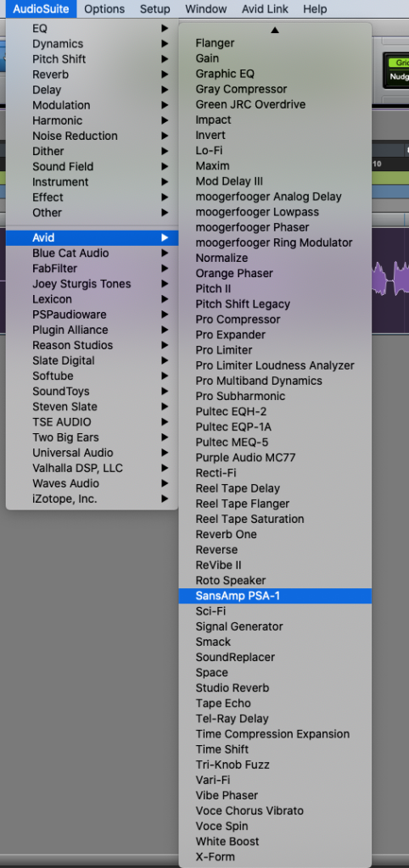The image size is (409, 868).
Task: Choose the Vari-Fi plugin
Action: point(275,780)
